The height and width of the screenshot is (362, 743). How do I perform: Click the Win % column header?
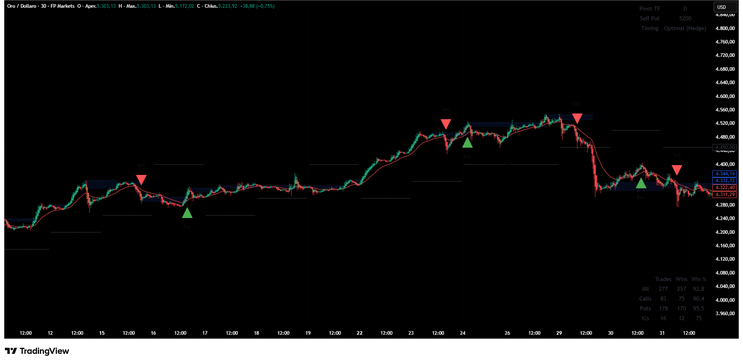698,279
